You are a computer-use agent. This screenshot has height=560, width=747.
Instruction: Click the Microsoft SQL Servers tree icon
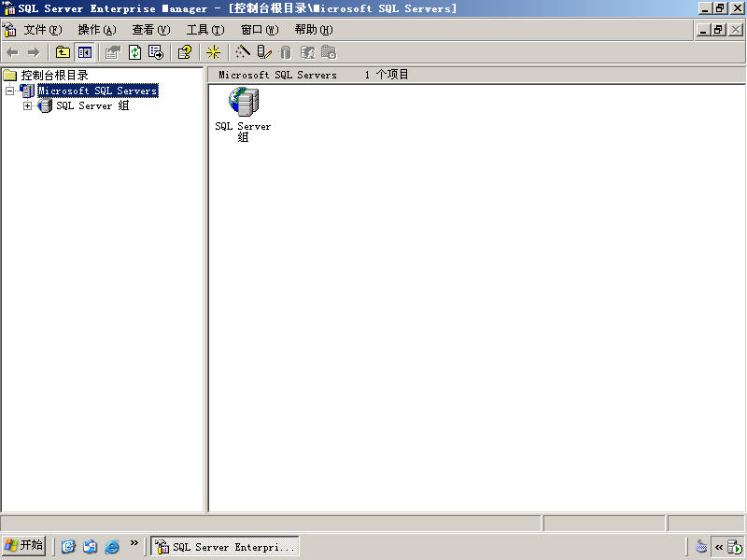click(27, 91)
